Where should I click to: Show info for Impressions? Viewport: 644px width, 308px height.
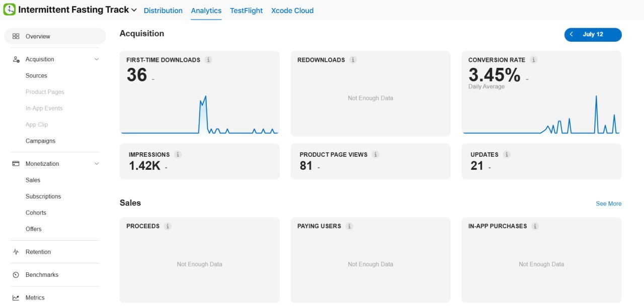(178, 155)
